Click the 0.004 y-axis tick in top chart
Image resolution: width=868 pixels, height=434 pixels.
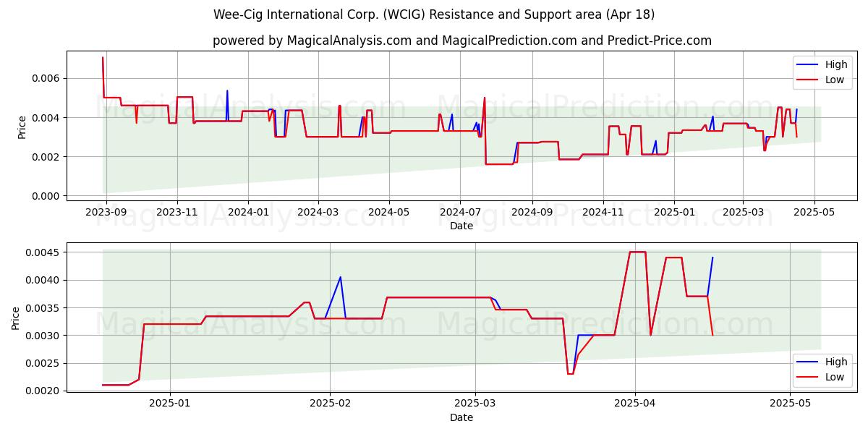pyautogui.click(x=46, y=117)
